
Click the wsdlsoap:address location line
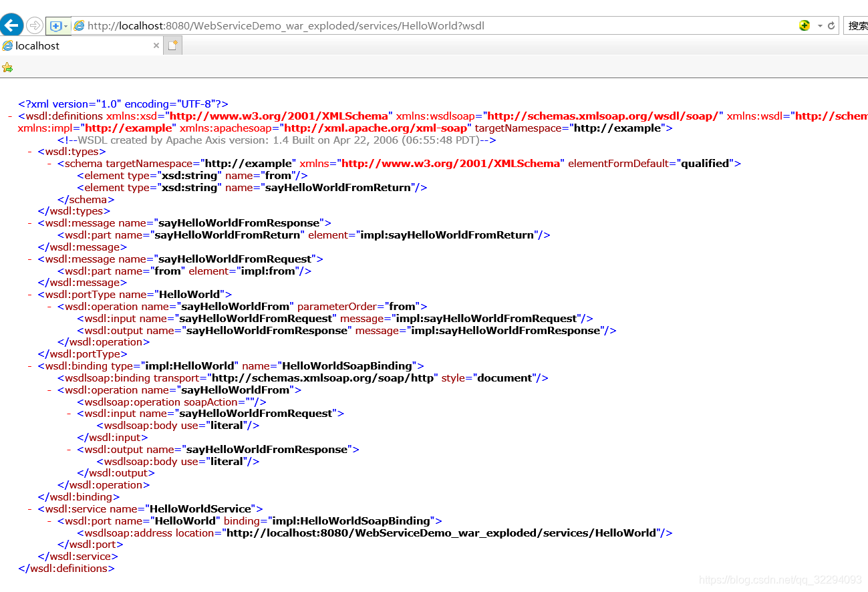[x=375, y=533]
